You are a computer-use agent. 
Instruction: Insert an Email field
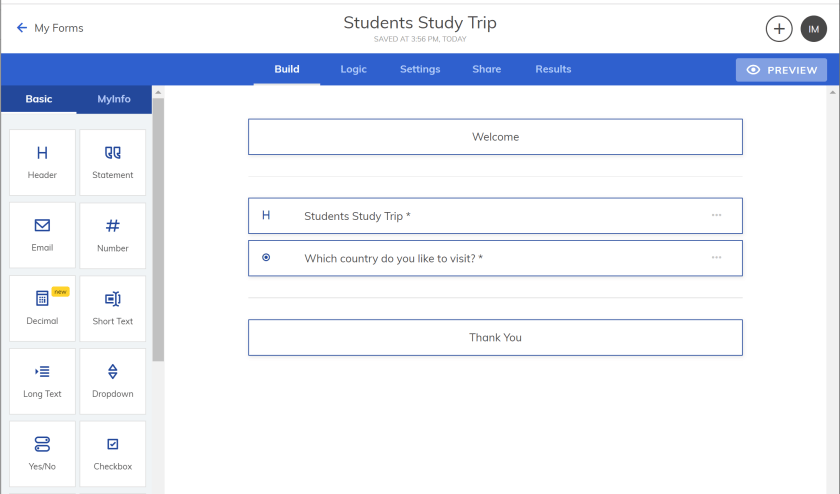click(42, 235)
